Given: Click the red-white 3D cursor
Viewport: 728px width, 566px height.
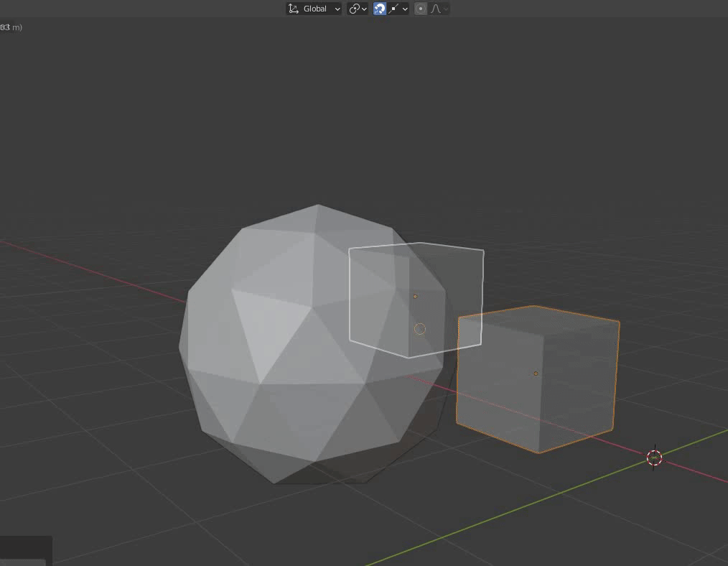Looking at the screenshot, I should [654, 458].
